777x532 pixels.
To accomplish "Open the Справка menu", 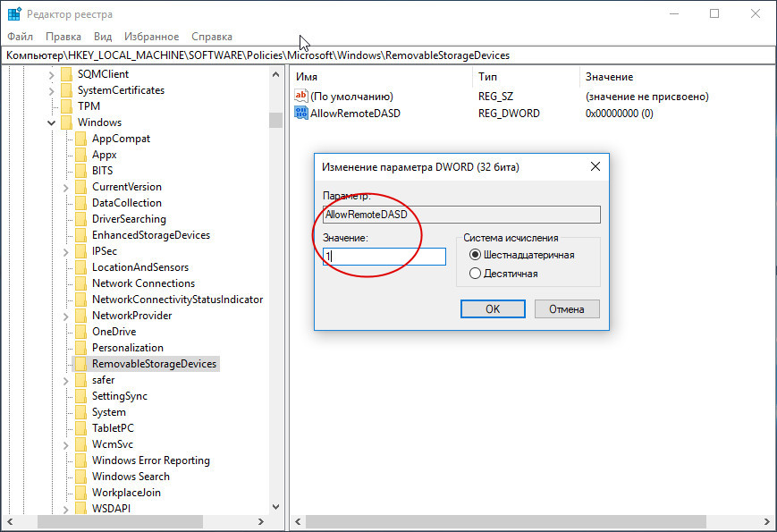I will pyautogui.click(x=212, y=37).
